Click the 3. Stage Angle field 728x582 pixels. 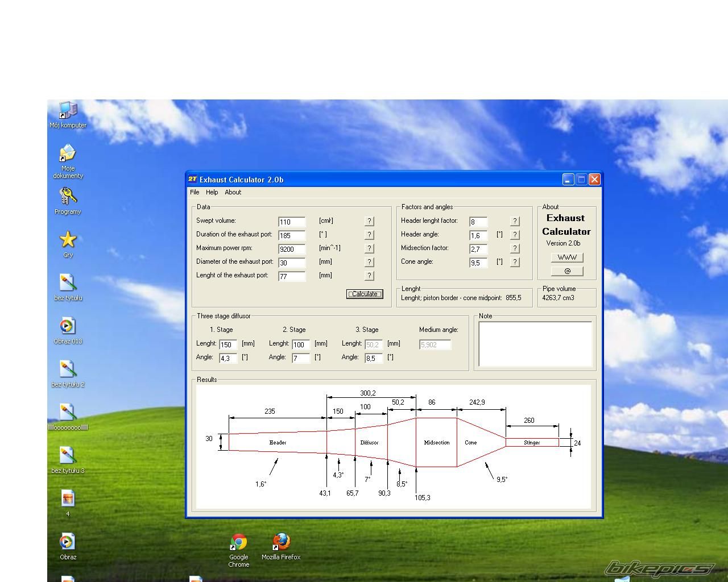(374, 358)
